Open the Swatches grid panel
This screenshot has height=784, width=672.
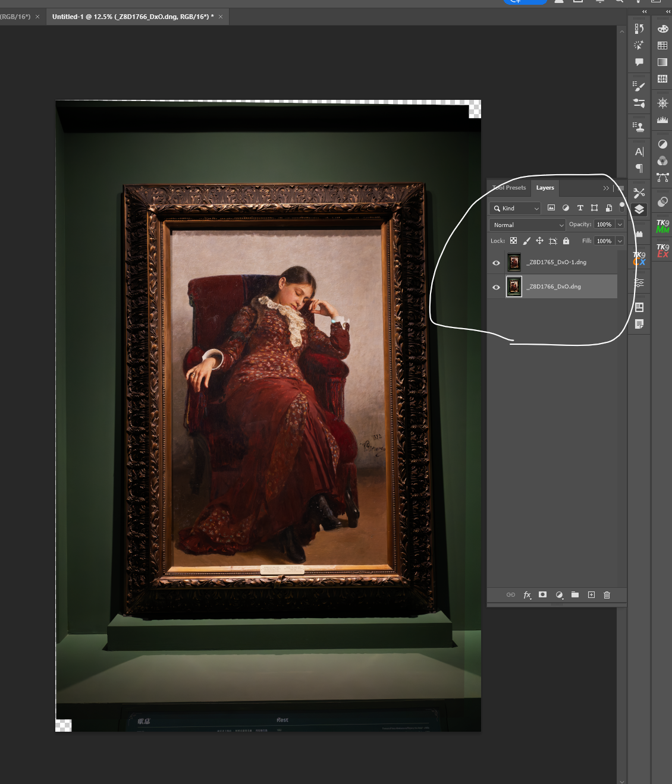tap(662, 46)
